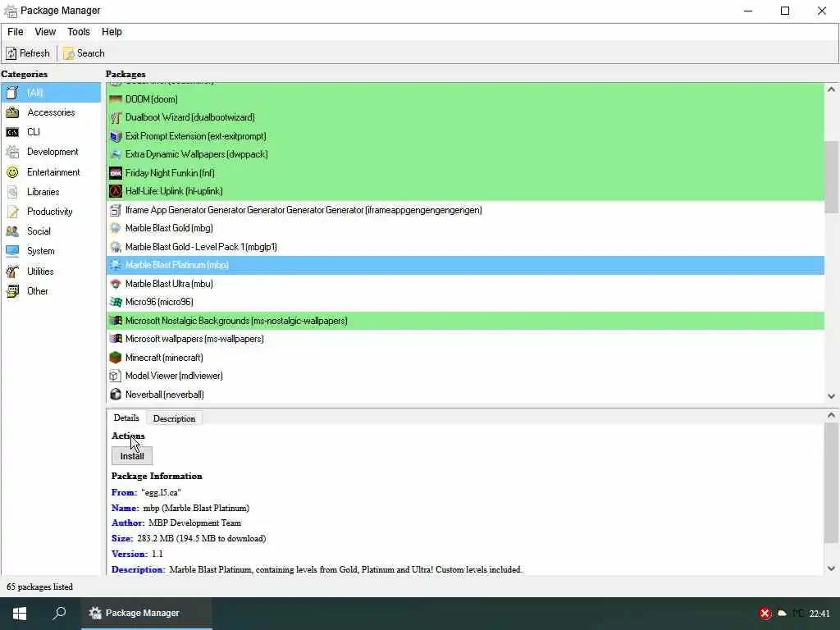Click the taskbar clock 22:41
Viewport: 840px width, 630px height.
[819, 614]
